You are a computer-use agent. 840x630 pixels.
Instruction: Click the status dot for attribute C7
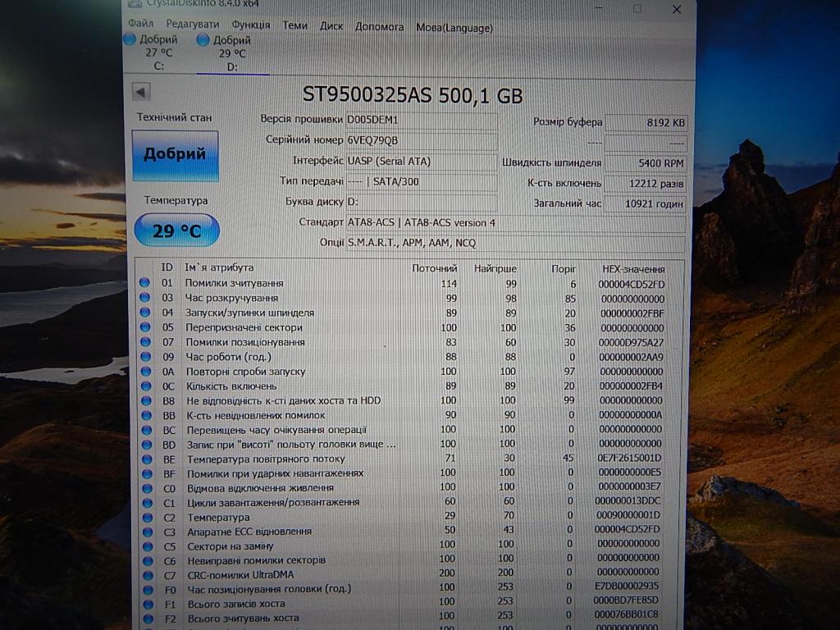(x=148, y=575)
